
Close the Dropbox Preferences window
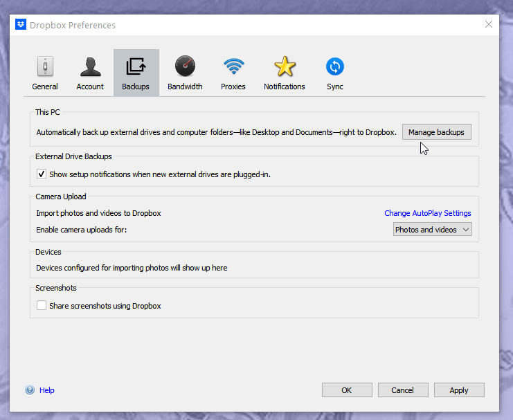coord(489,25)
